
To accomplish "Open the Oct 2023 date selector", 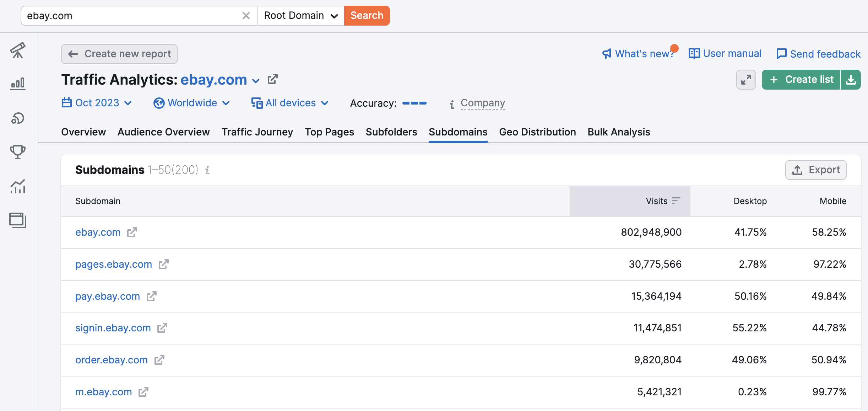I will [x=97, y=103].
